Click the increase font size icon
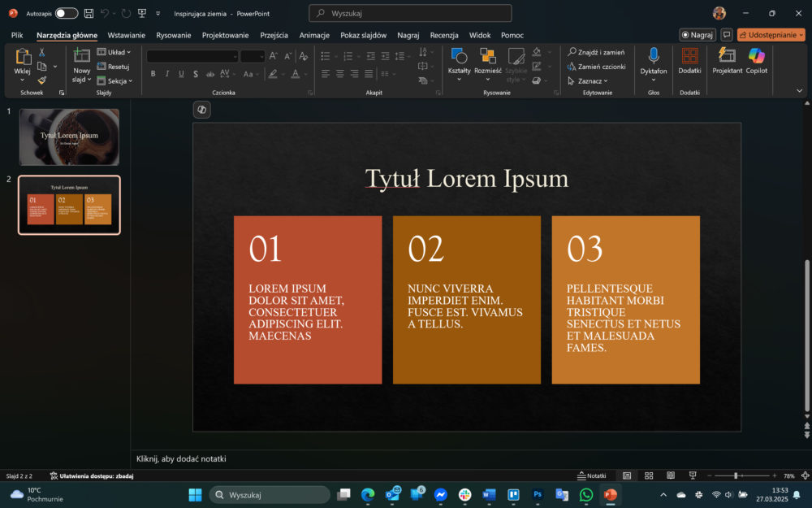Viewport: 812px width, 508px height. (274, 56)
